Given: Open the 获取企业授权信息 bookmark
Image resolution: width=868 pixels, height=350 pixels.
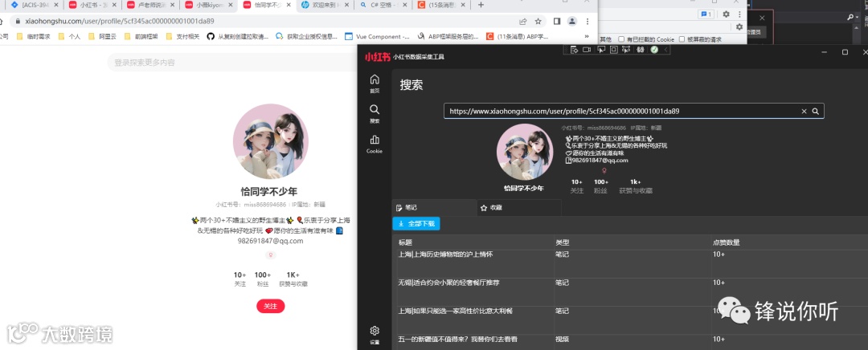Looking at the screenshot, I should [307, 37].
